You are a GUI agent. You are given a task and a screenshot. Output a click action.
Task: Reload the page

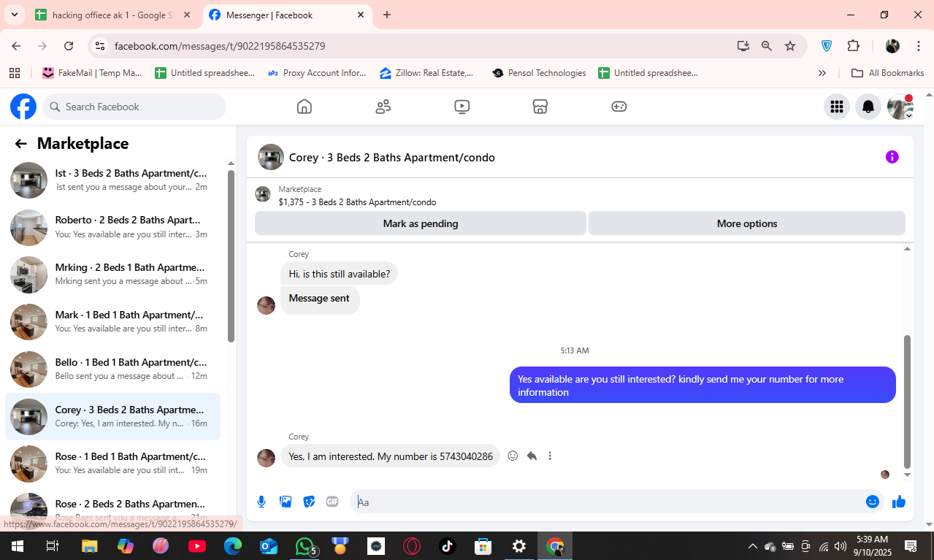[69, 46]
